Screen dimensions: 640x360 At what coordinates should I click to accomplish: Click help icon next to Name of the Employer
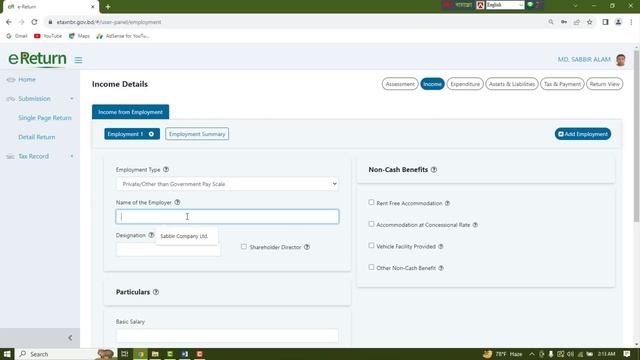point(177,202)
